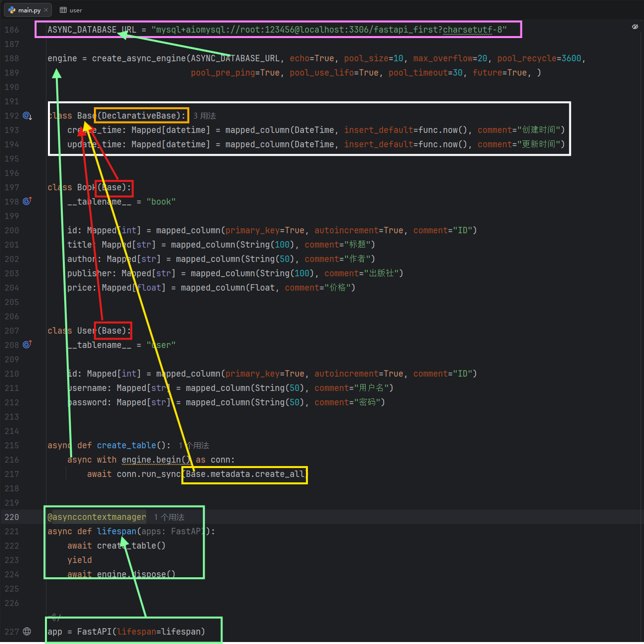Viewport: 644px width, 644px height.
Task: Click line number 197 in the gutter
Action: pyautogui.click(x=12, y=187)
